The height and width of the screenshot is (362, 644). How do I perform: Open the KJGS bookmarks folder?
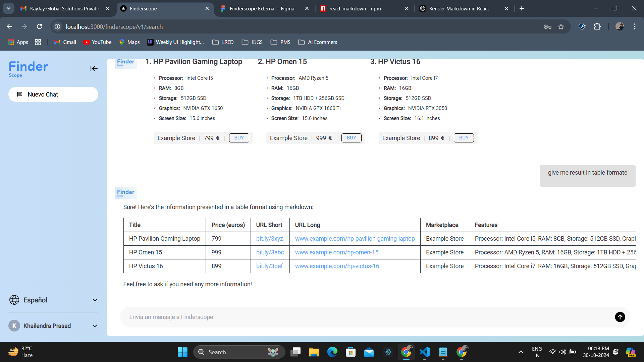(x=252, y=42)
